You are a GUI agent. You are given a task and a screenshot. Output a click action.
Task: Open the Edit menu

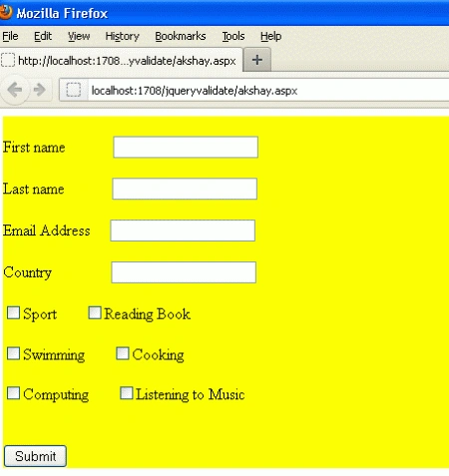(43, 36)
